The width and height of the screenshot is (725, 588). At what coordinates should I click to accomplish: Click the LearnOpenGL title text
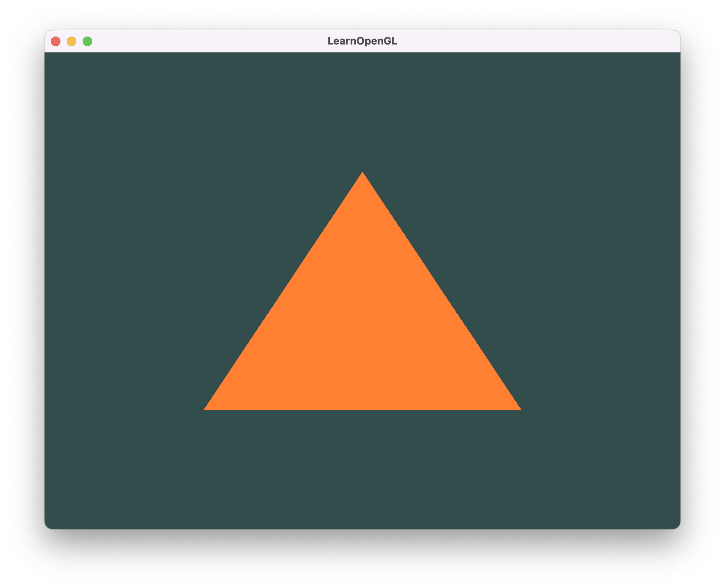362,41
